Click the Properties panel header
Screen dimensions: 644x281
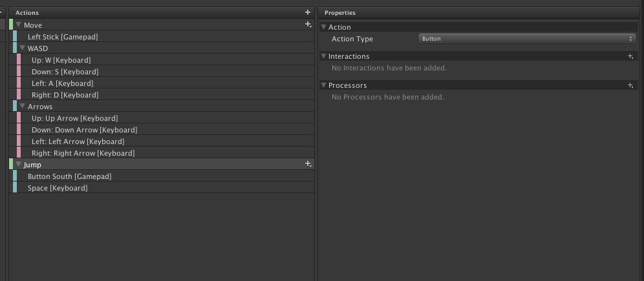339,12
